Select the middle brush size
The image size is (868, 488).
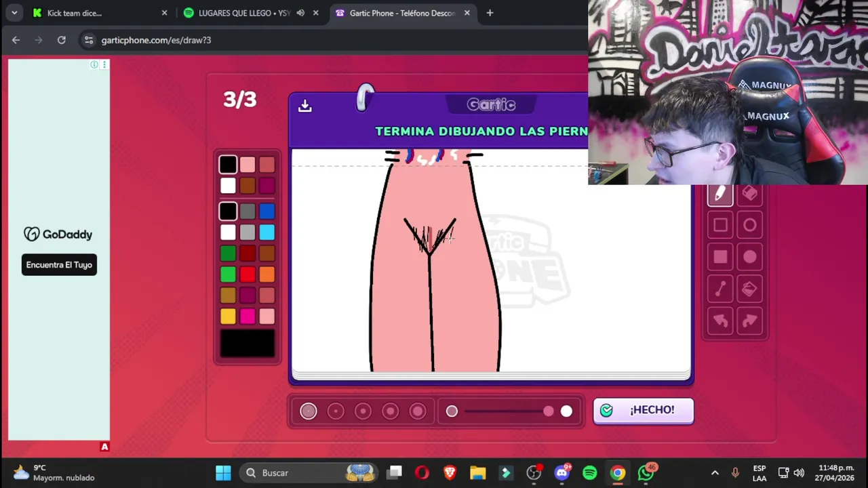pyautogui.click(x=363, y=411)
